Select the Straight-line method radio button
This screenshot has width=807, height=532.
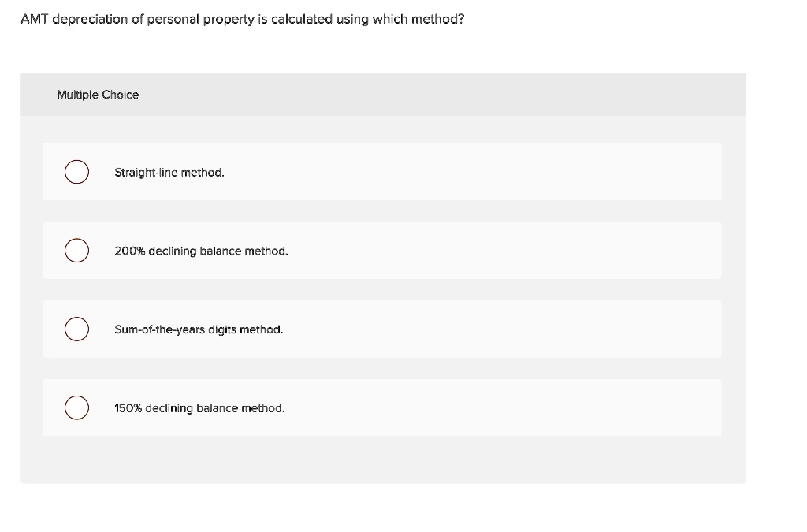76,172
